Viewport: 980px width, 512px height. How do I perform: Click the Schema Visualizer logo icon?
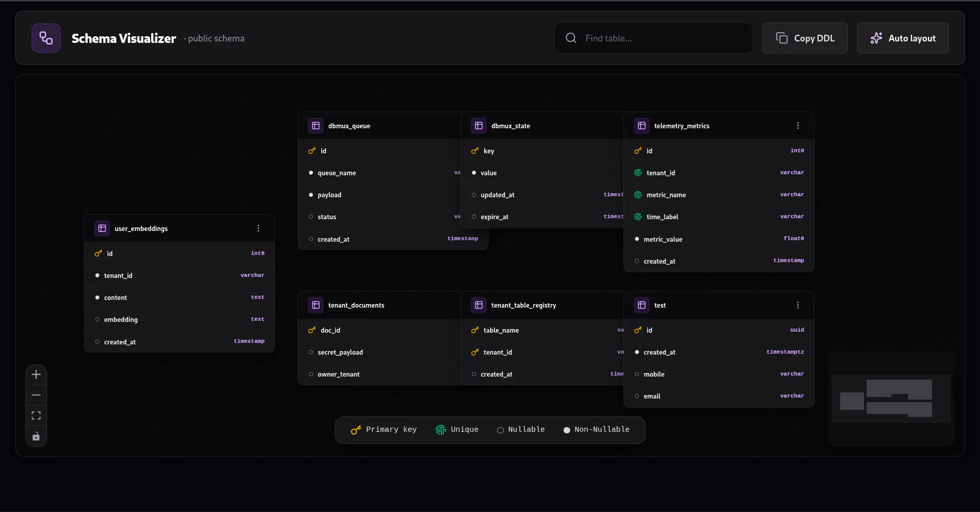[x=46, y=38]
